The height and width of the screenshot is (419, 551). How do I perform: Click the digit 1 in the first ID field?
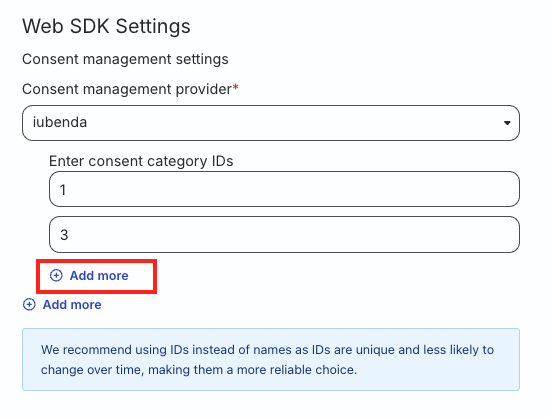63,190
